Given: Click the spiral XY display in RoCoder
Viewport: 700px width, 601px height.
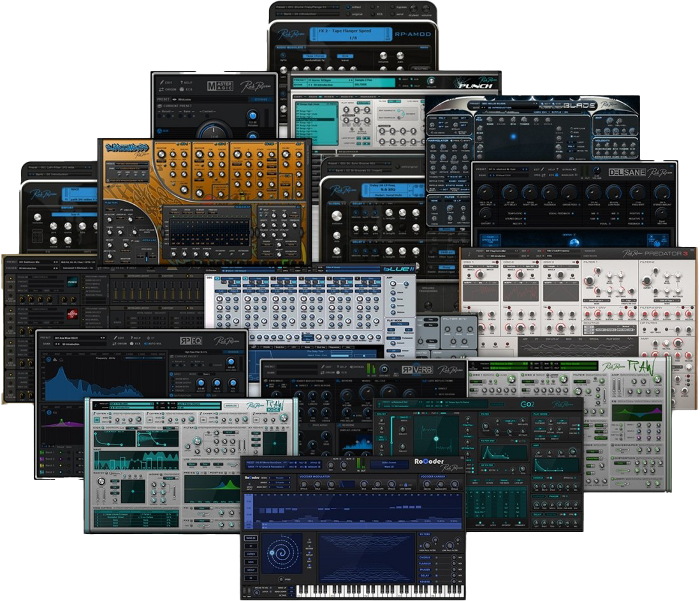Looking at the screenshot, I should (x=282, y=553).
